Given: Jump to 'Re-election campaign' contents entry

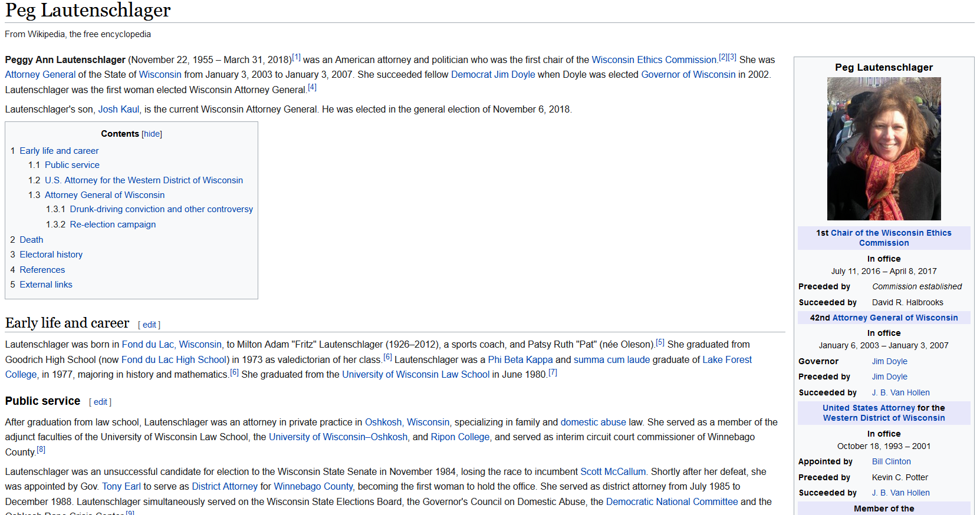Looking at the screenshot, I should [x=113, y=225].
